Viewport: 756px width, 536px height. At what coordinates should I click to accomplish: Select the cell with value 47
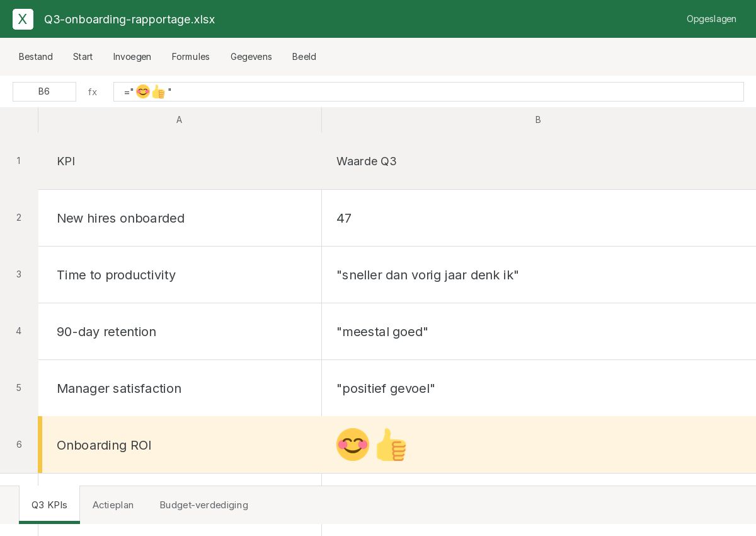[x=539, y=218]
